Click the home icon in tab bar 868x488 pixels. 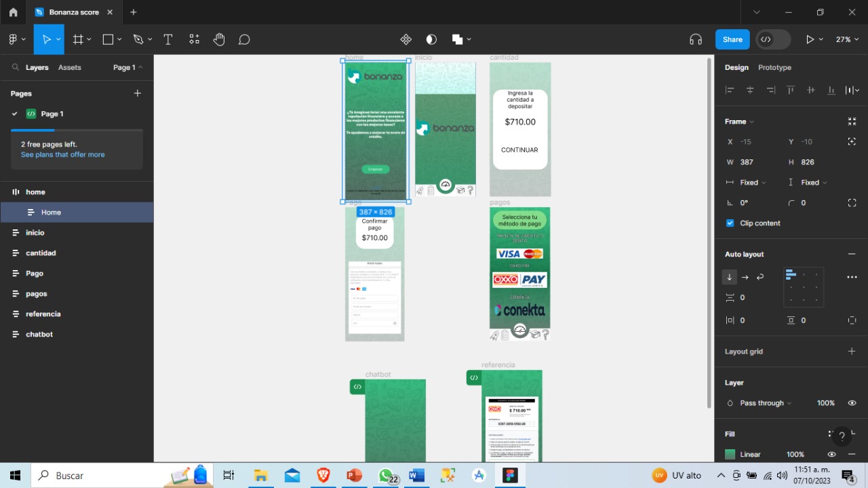(x=13, y=12)
